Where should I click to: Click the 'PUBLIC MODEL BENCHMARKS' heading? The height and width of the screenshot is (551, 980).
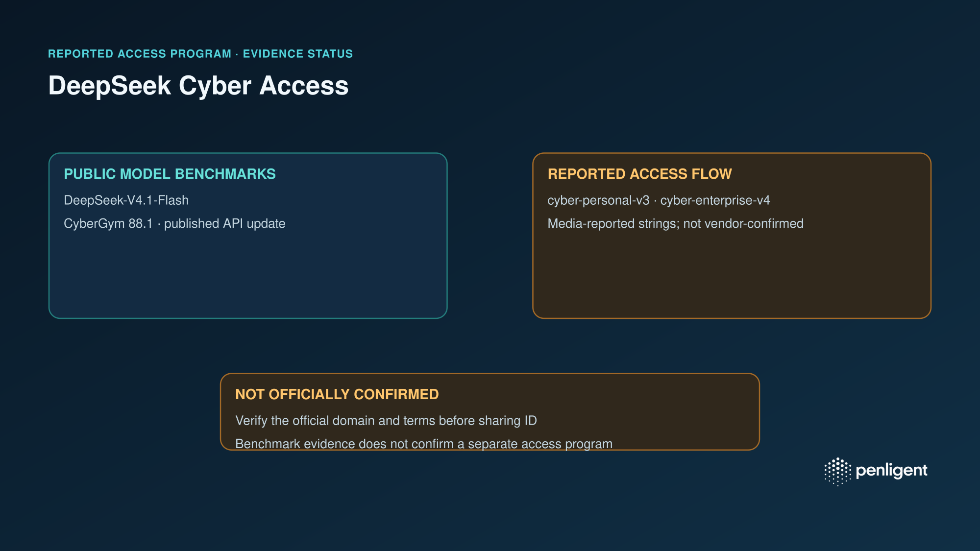(170, 174)
